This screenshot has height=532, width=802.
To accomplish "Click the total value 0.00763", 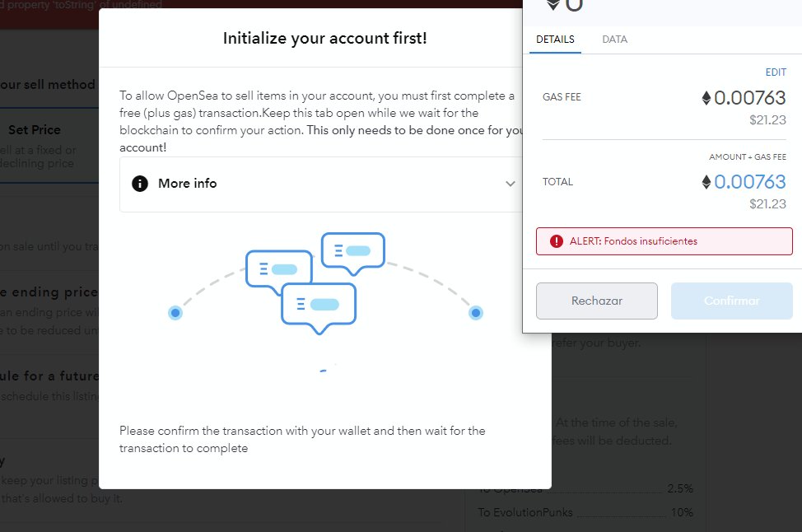I will 750,182.
